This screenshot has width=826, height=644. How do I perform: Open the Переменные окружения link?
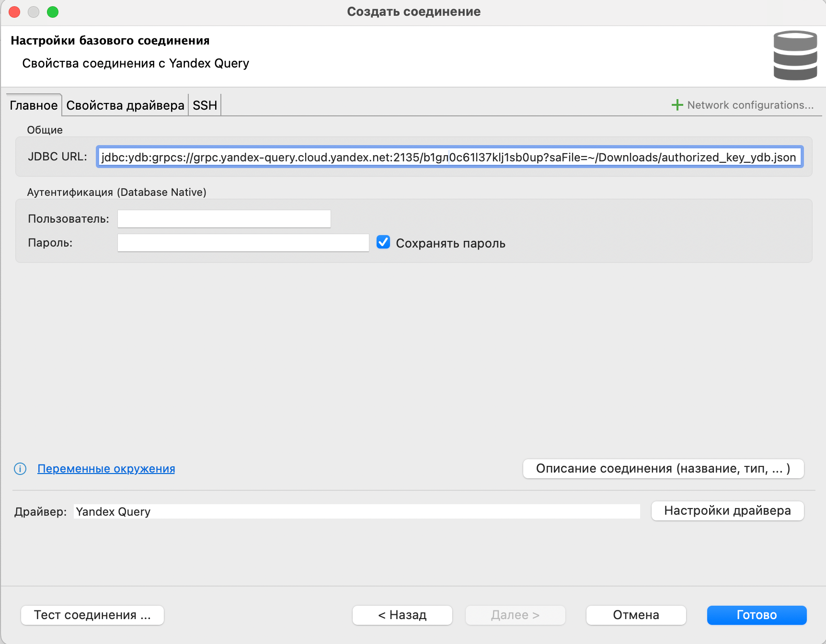point(106,469)
